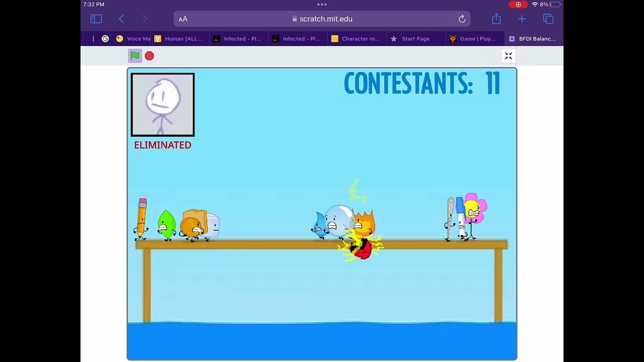This screenshot has width=644, height=362.
Task: Tap the screen recording indicator
Action: tap(518, 5)
